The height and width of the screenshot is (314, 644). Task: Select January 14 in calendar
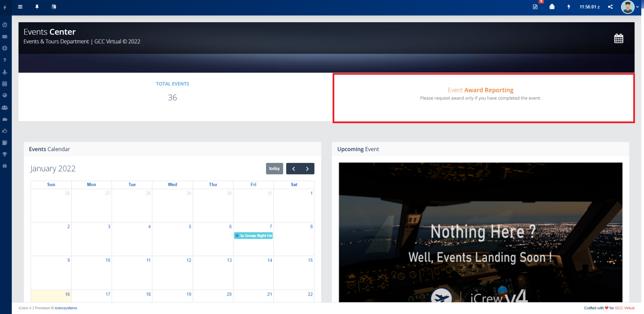pos(253,273)
